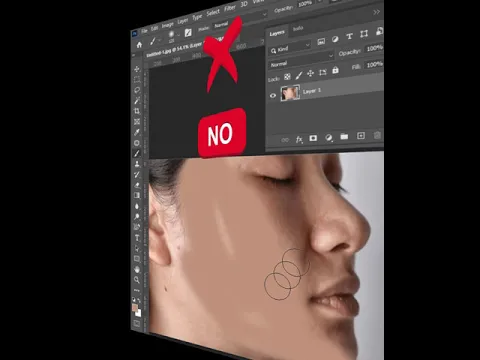Image resolution: width=480 pixels, height=360 pixels.
Task: Open the Edit menu
Action: tap(154, 29)
